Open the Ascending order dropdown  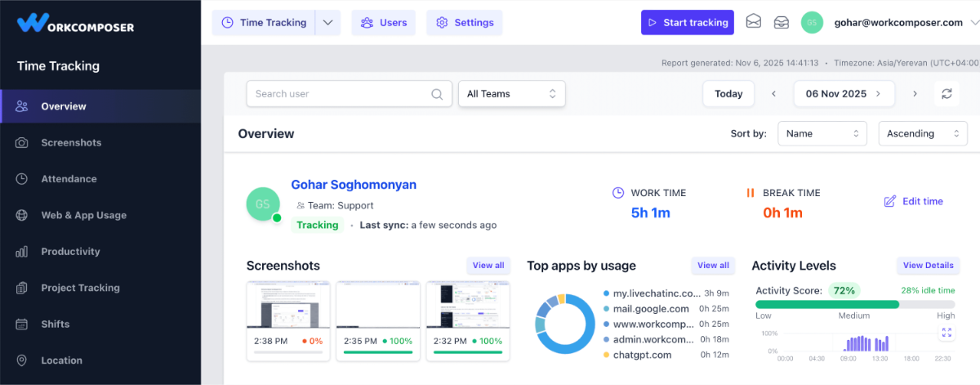point(923,133)
